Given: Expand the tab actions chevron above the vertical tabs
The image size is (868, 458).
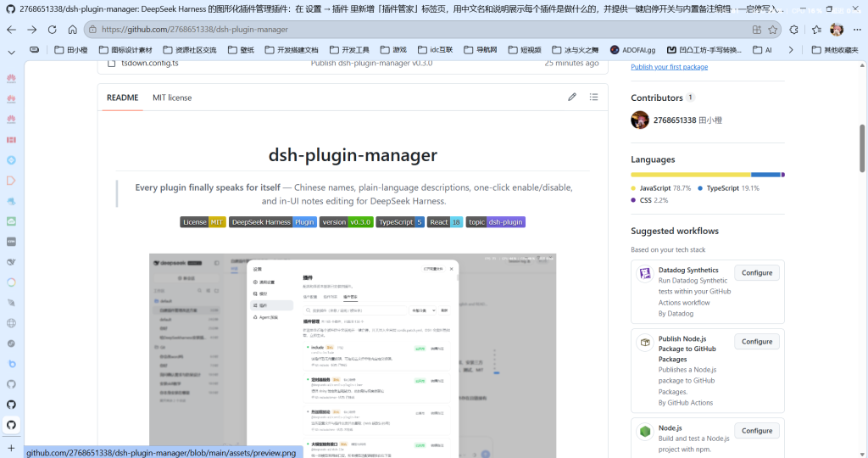Looking at the screenshot, I should [x=11, y=52].
